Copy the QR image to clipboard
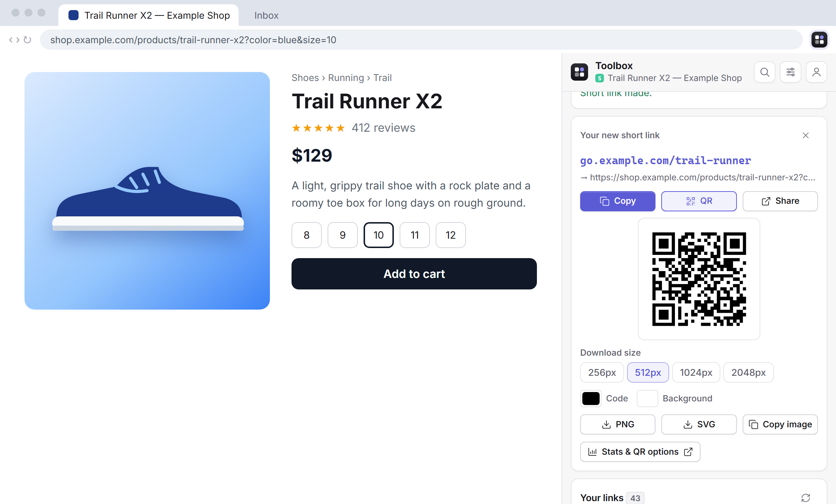This screenshot has width=836, height=504. [780, 424]
